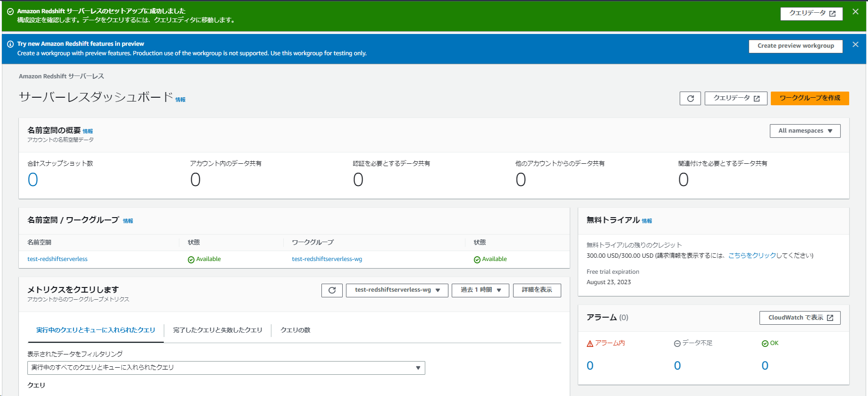868x396 pixels.
Task: Click Create preview workgroup button
Action: (x=796, y=46)
